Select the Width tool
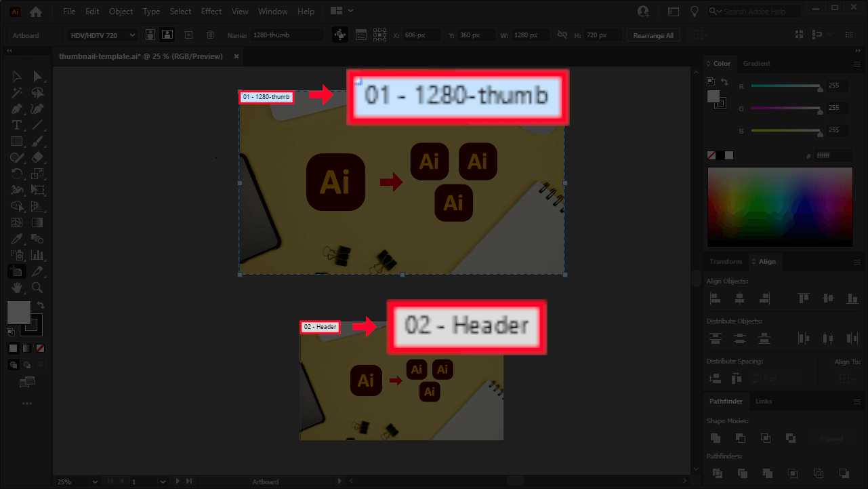Viewport: 868px width, 489px height. (x=17, y=190)
